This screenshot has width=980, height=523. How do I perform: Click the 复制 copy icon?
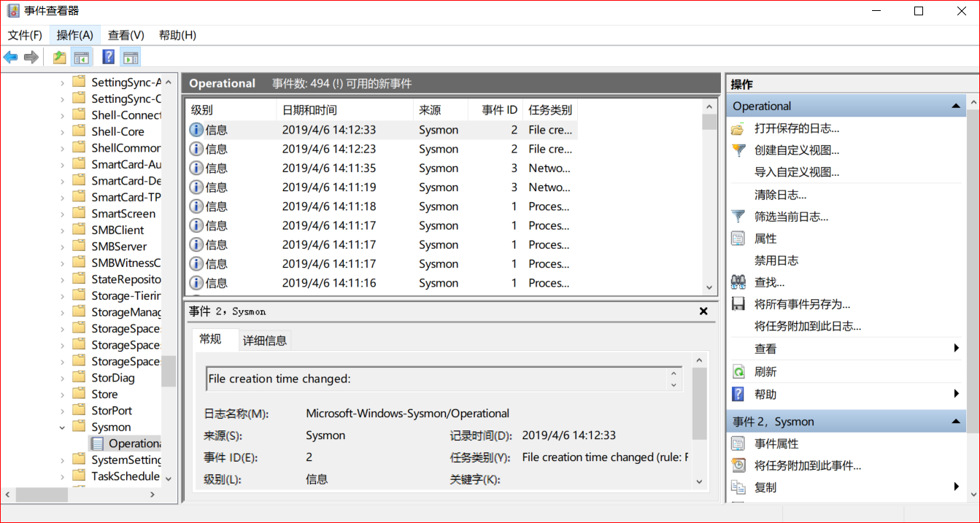(738, 487)
